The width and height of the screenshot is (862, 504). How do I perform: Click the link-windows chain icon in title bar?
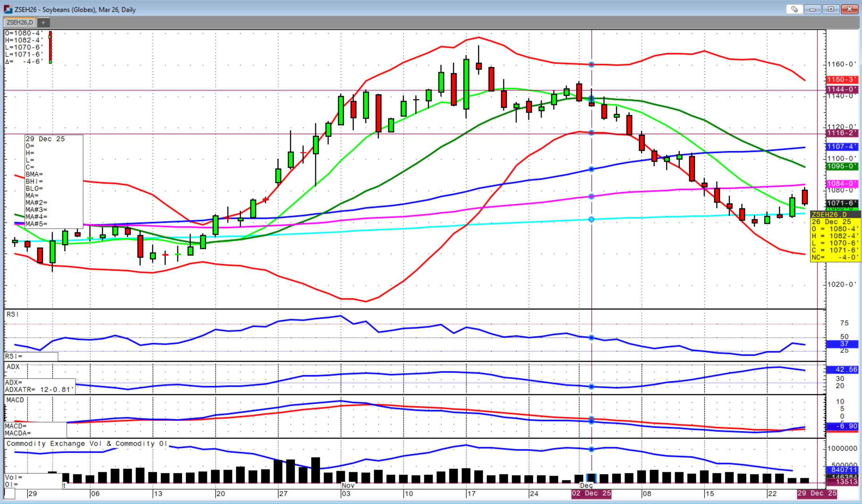click(794, 9)
